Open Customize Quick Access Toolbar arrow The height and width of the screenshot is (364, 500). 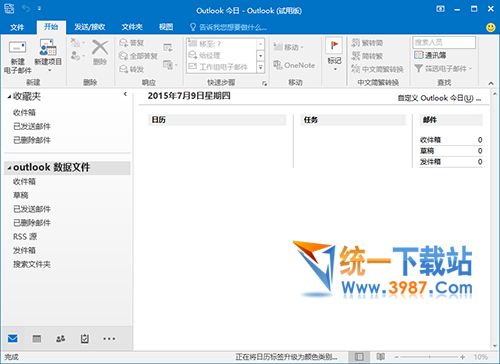coord(39,9)
